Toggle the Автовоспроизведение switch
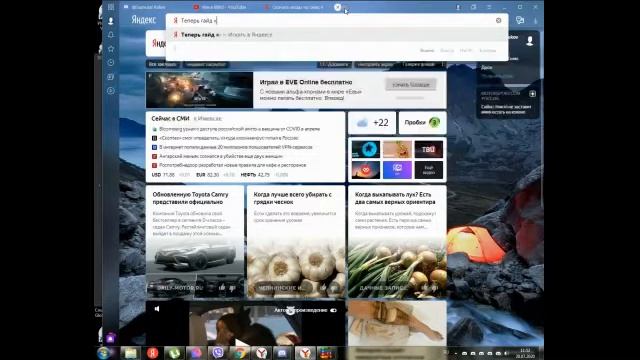 [x=333, y=310]
